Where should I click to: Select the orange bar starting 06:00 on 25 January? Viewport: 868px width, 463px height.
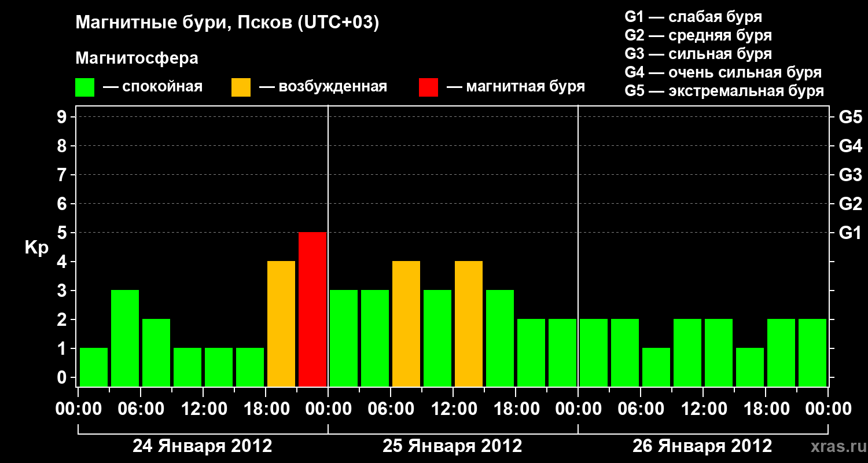click(x=406, y=324)
